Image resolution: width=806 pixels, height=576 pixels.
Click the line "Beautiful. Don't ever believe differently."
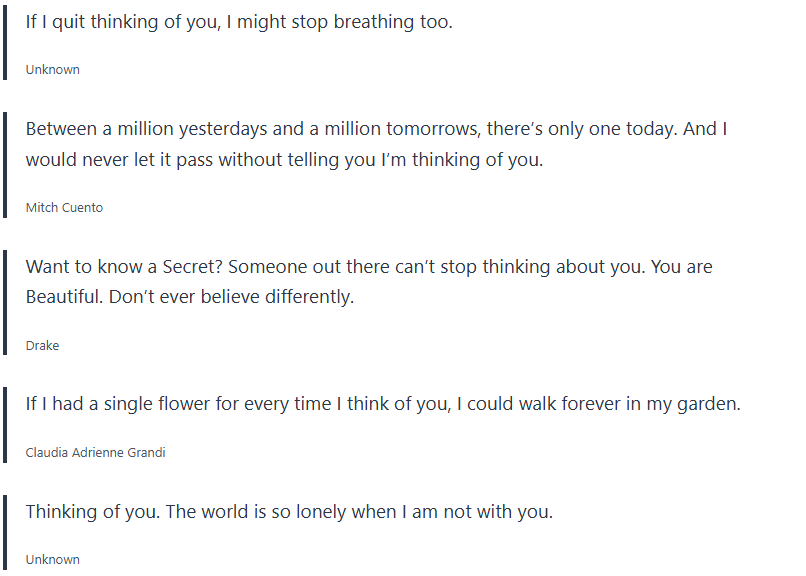(x=189, y=297)
